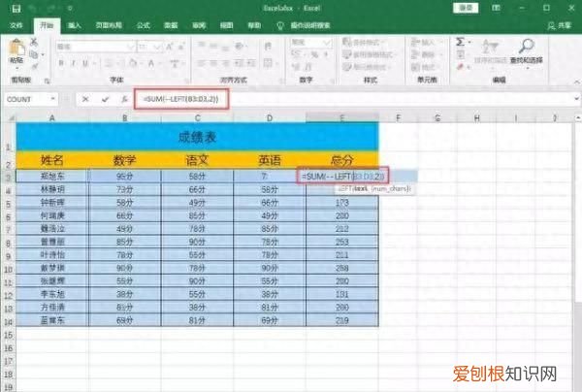This screenshot has height=392, width=582.
Task: Switch to the 页面布局 Page Layout tab
Action: (109, 25)
